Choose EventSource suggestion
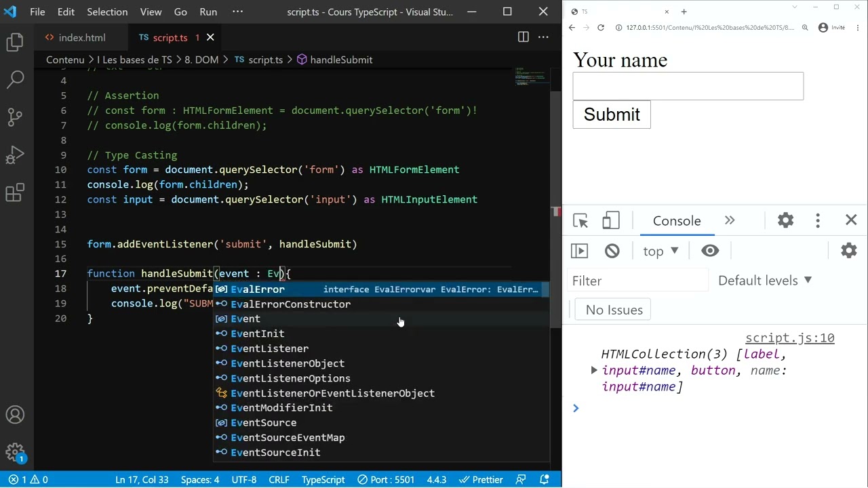The width and height of the screenshot is (868, 488). pos(381,422)
